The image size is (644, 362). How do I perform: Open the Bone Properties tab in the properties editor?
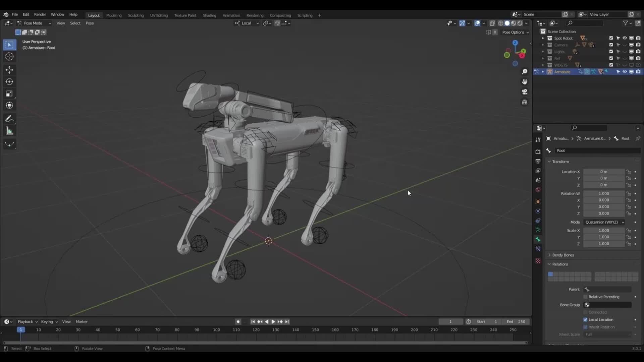(x=538, y=239)
